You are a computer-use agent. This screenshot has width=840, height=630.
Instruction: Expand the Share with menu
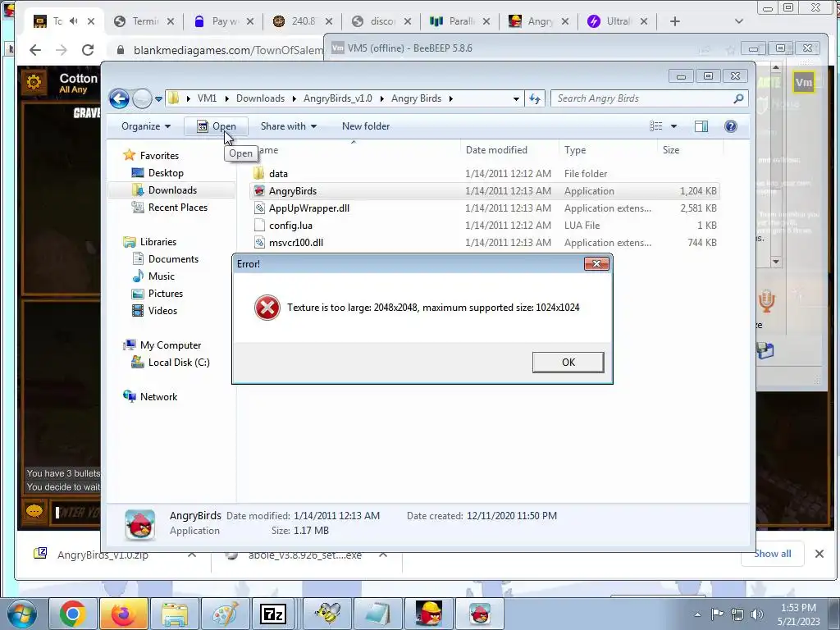click(x=288, y=126)
